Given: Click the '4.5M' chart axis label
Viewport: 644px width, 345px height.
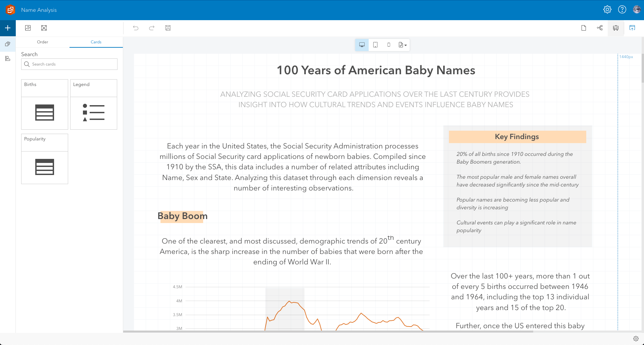Looking at the screenshot, I should pos(178,287).
